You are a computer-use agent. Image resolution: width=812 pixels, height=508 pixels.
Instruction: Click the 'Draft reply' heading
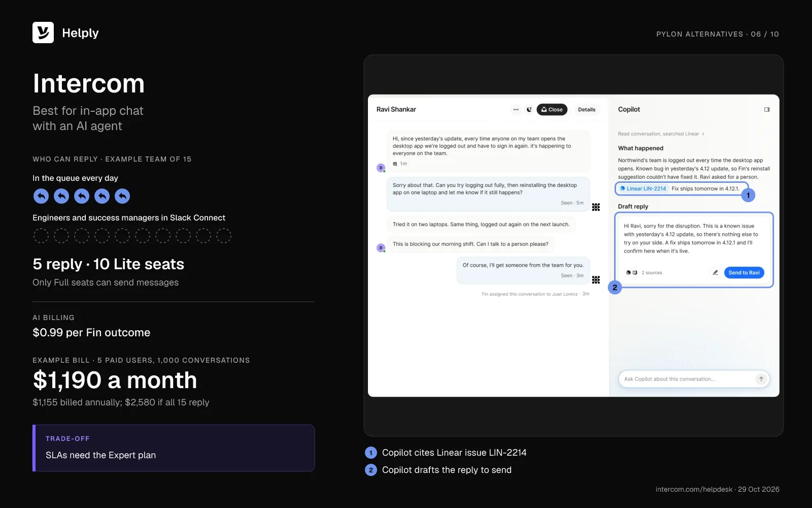point(633,207)
